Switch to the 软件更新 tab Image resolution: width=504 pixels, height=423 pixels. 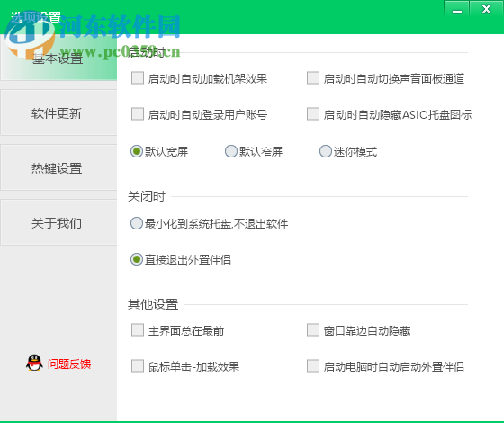pyautogui.click(x=58, y=112)
